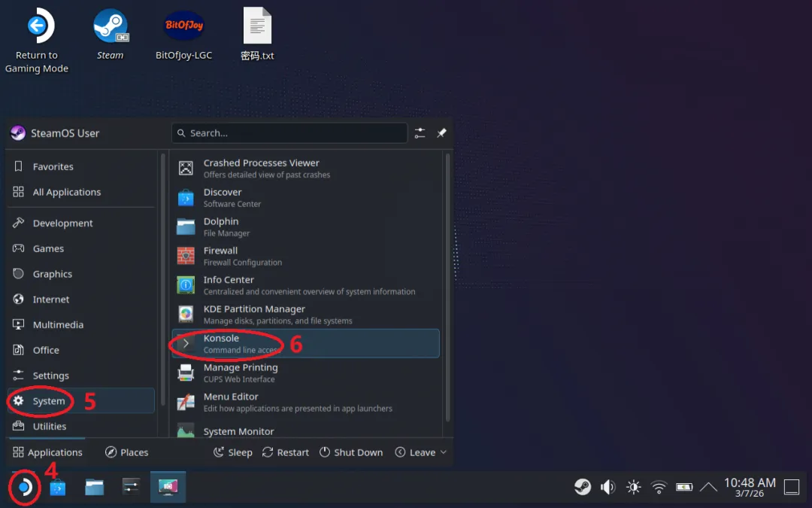The height and width of the screenshot is (508, 812).
Task: Select All Applications category
Action: [x=81, y=192]
